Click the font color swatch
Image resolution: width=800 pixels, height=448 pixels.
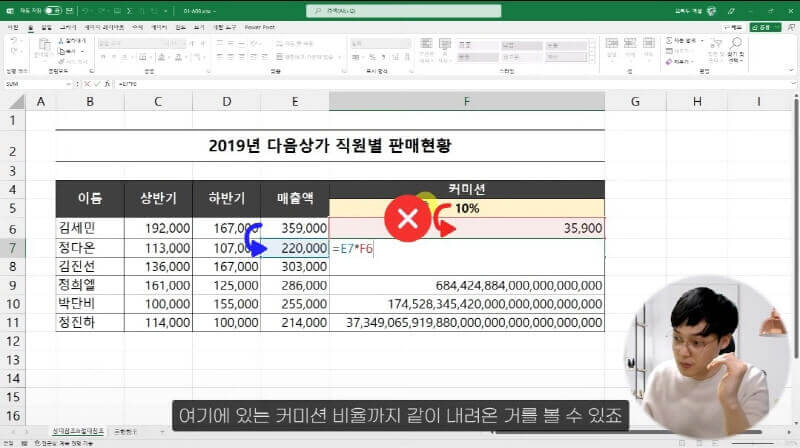coord(179,57)
